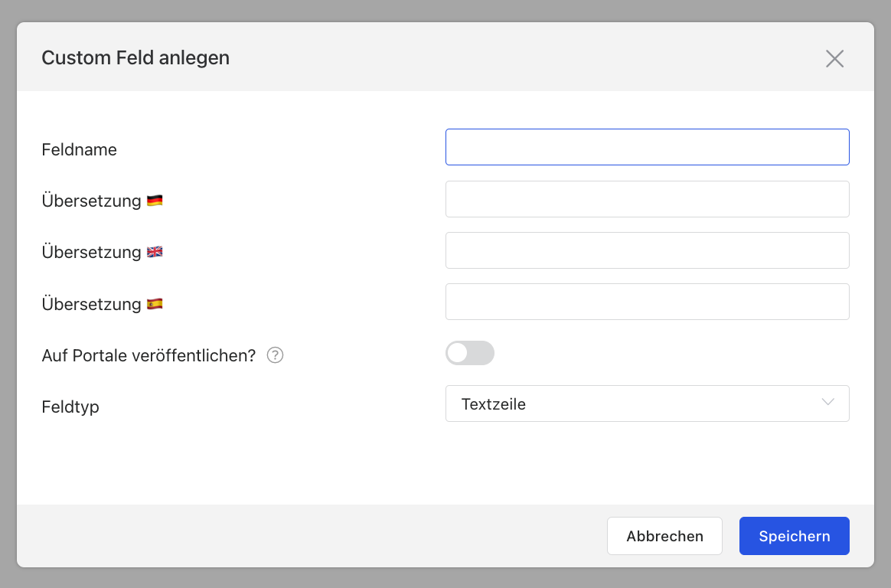Enable the Auf Portale veröffentlichen switch
The height and width of the screenshot is (588, 891).
(x=470, y=353)
